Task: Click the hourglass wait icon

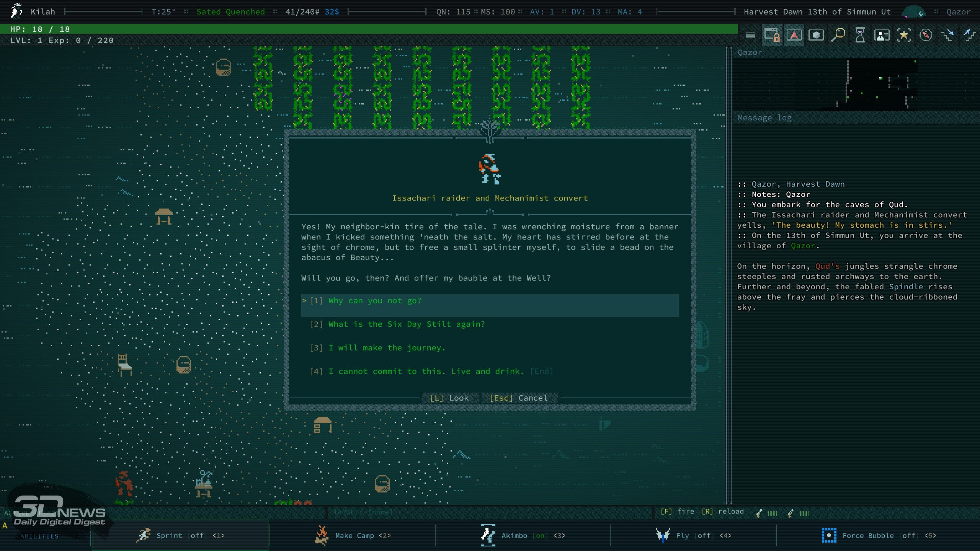Action: 860,35
